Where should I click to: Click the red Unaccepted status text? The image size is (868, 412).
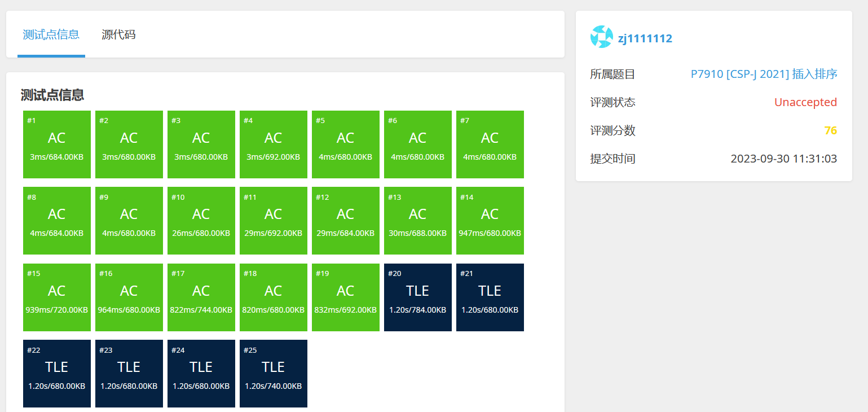tap(805, 102)
